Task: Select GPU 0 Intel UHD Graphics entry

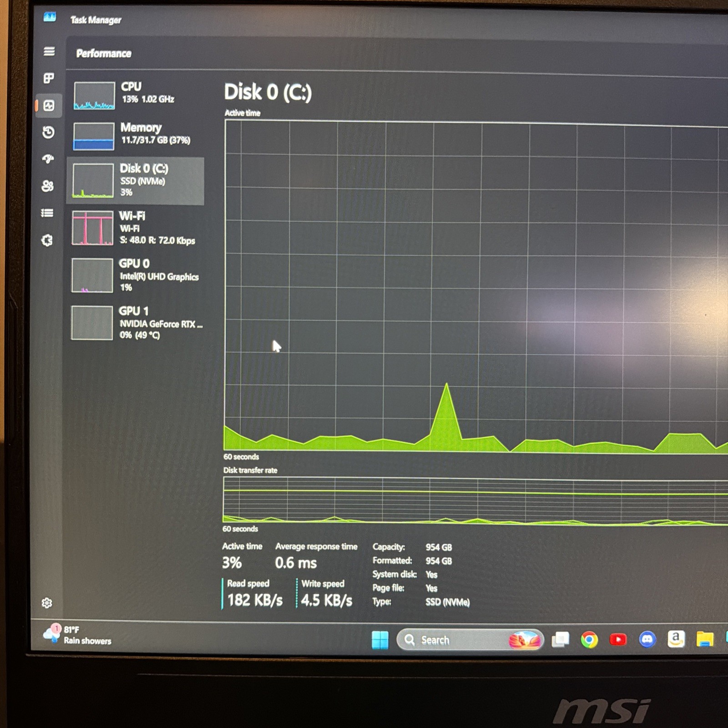Action: (x=135, y=275)
